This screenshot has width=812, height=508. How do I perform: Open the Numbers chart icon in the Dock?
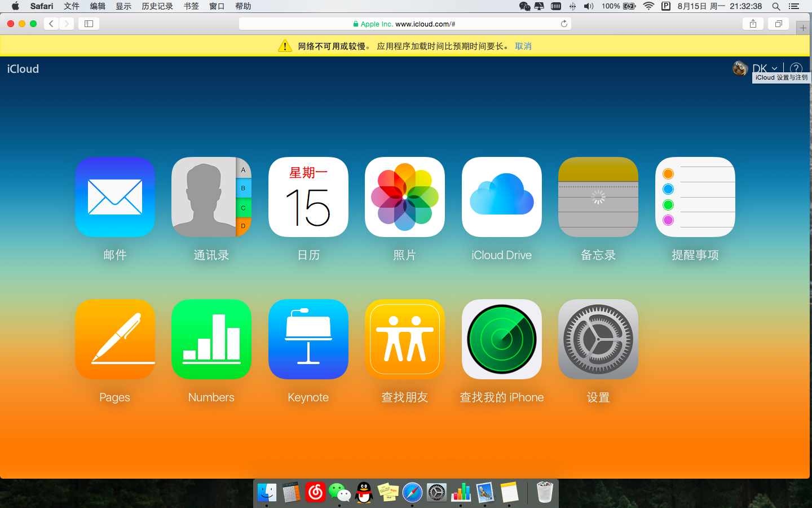click(461, 492)
